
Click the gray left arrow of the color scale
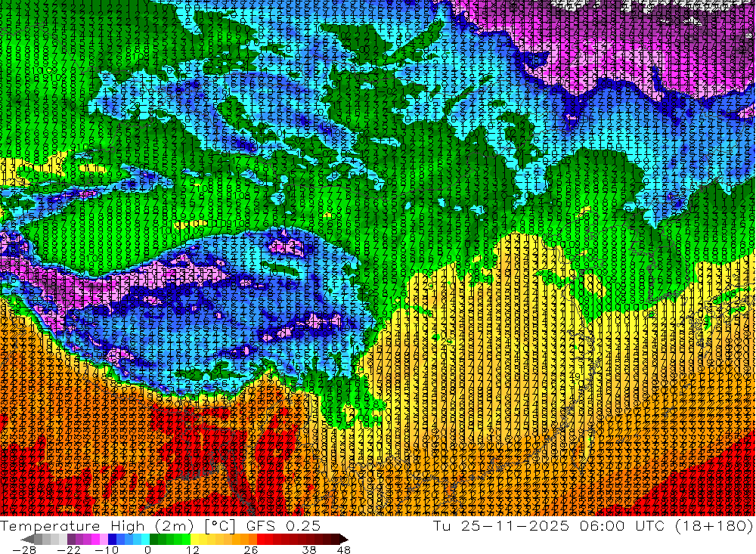tap(27, 540)
